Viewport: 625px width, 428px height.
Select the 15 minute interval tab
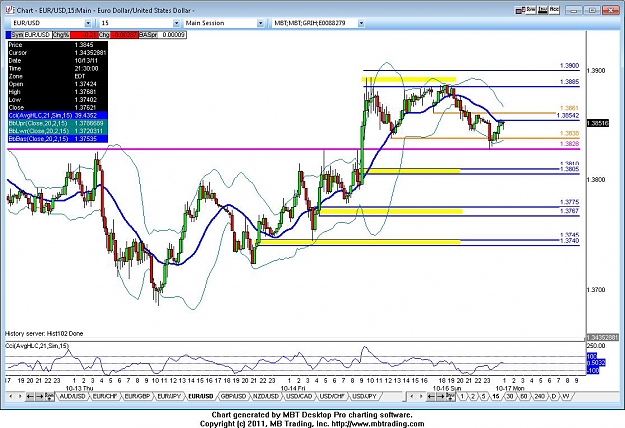click(495, 397)
